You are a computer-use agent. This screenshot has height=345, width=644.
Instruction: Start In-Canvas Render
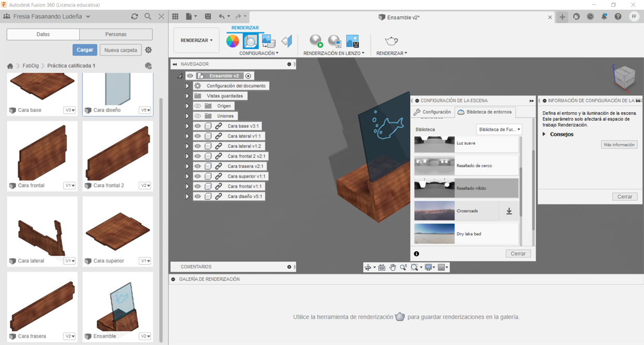[x=316, y=41]
